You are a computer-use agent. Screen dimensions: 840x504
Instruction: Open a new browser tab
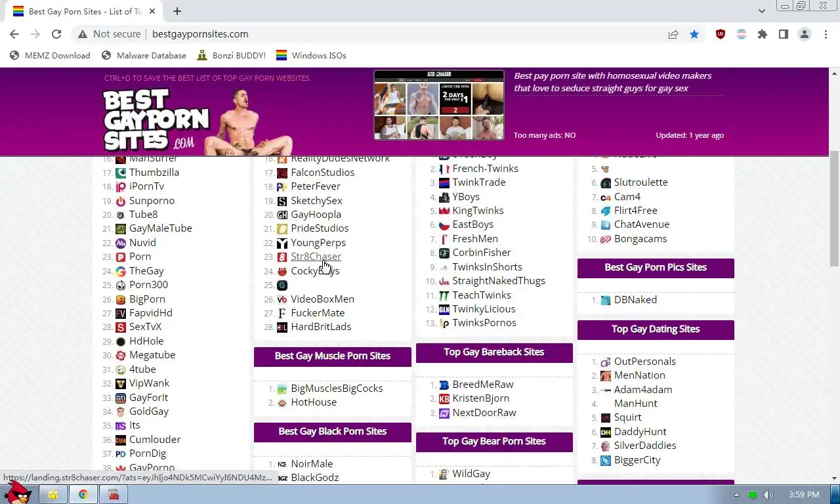(x=177, y=11)
